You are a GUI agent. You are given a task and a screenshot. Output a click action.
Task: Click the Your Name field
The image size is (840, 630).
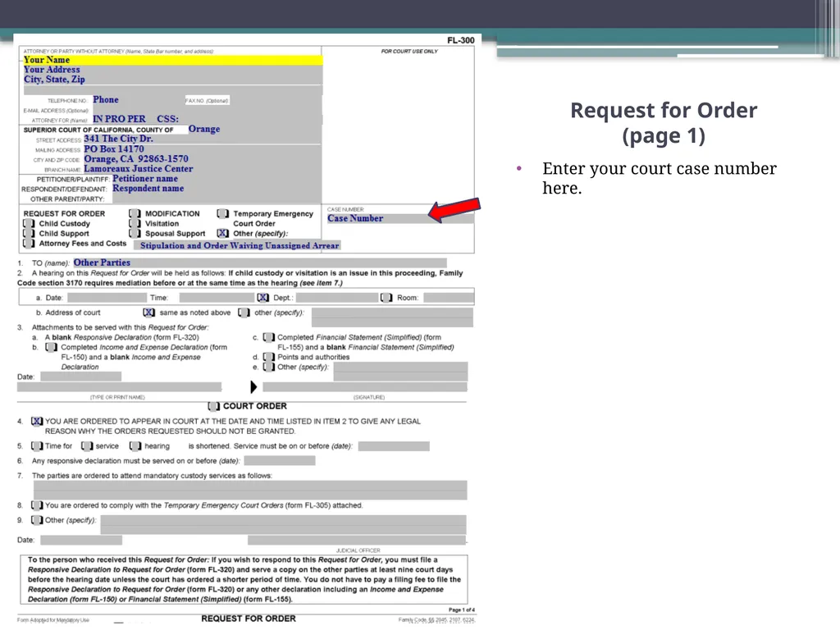point(172,60)
